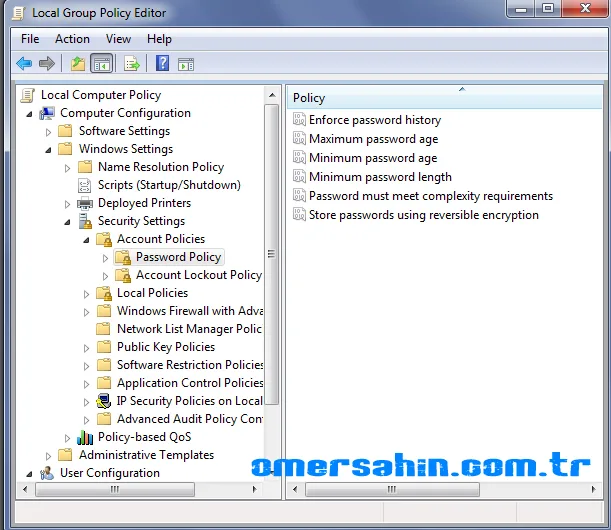Screen dimensions: 611x530
Task: Click the tree pane horizontal scrollbar thumb
Action: 115,489
